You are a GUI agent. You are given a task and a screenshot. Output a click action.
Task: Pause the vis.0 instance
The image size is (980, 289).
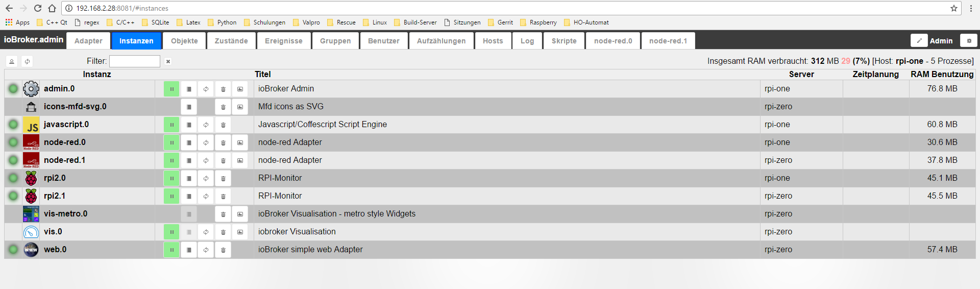pos(171,232)
